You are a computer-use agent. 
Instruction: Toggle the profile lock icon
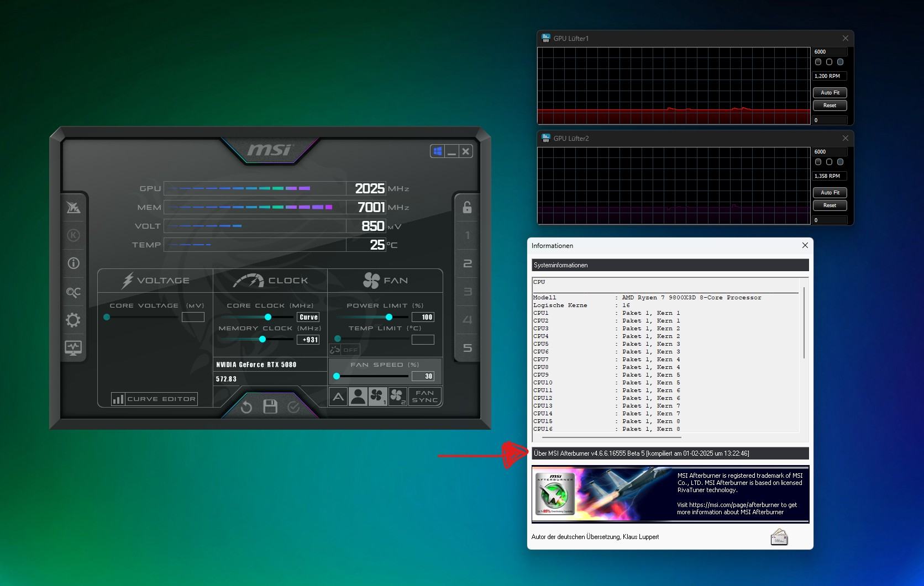coord(467,208)
